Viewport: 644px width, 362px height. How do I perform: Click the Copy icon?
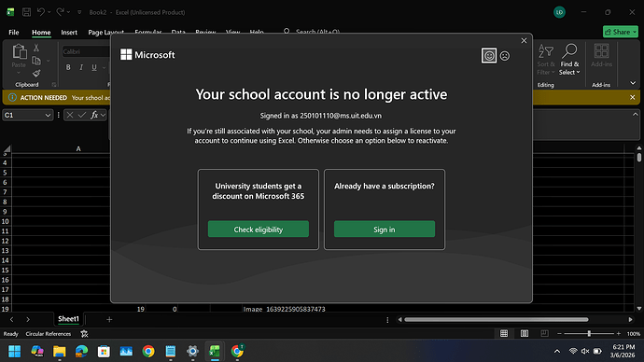(36, 61)
